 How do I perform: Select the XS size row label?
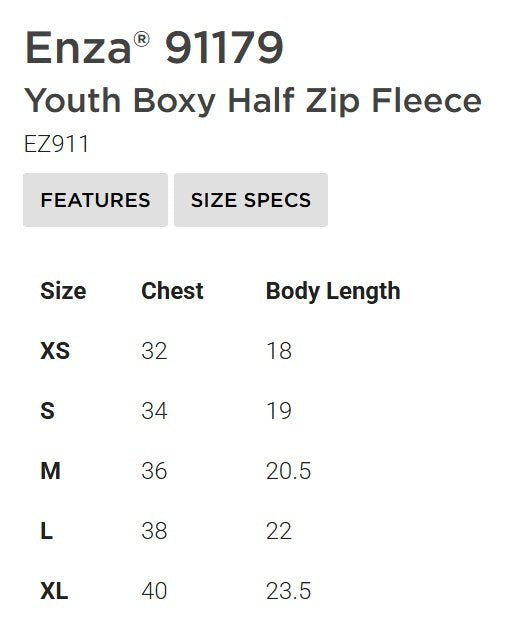click(x=55, y=351)
